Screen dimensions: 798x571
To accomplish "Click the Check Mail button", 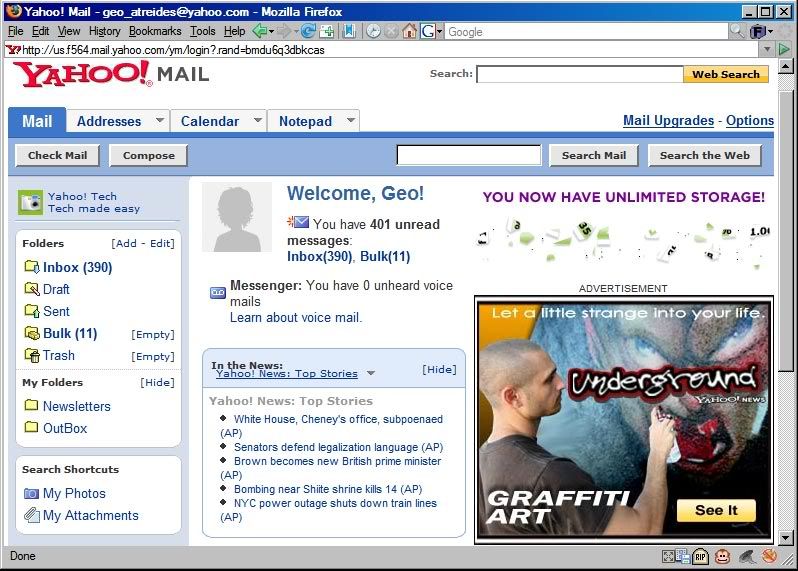I will click(58, 155).
